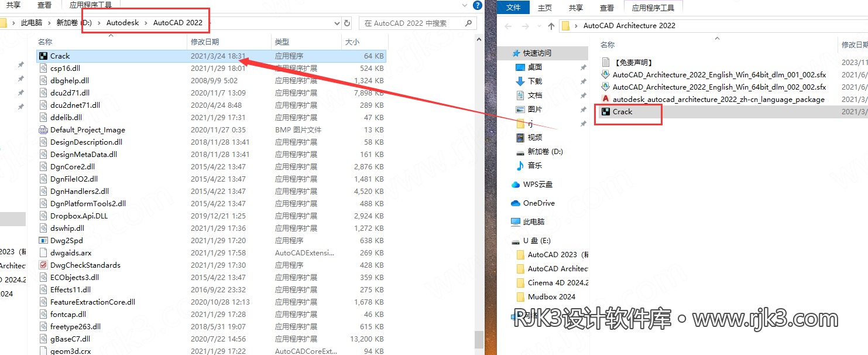Open 应用程序工具 tab in the right window
The image size is (868, 355).
point(653,8)
